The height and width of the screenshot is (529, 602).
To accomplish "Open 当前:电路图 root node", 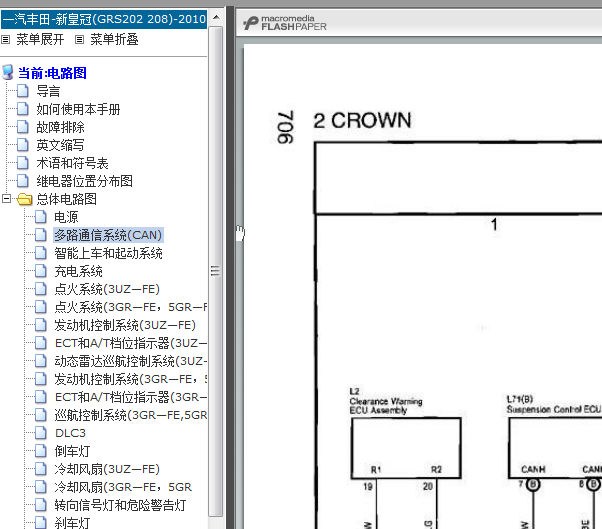I will tap(52, 73).
